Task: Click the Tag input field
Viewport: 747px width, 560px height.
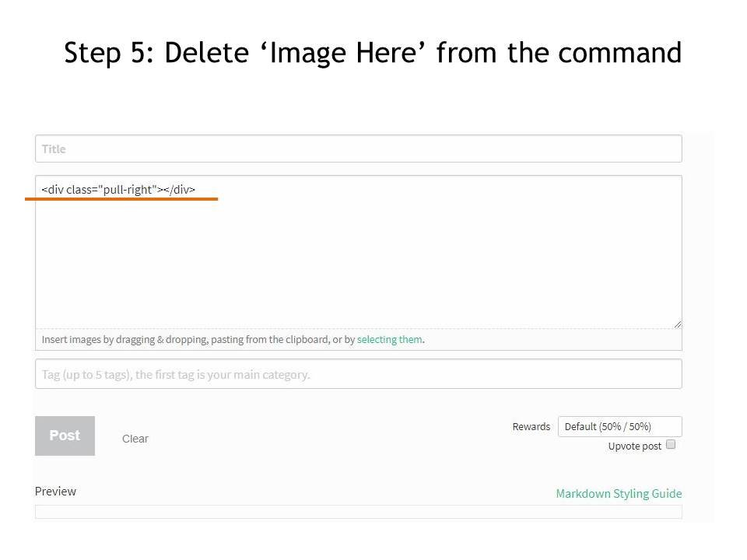Action: point(358,374)
